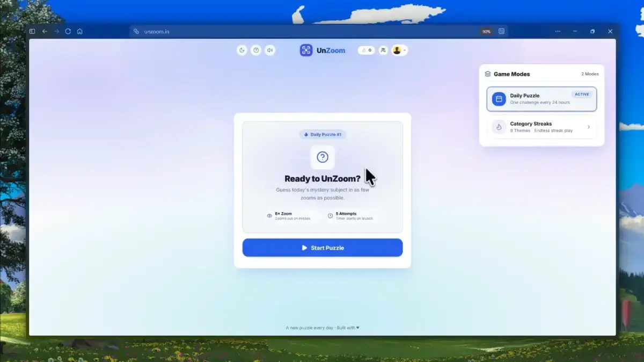Go back in the browser
This screenshot has height=362, width=644.
[x=45, y=31]
